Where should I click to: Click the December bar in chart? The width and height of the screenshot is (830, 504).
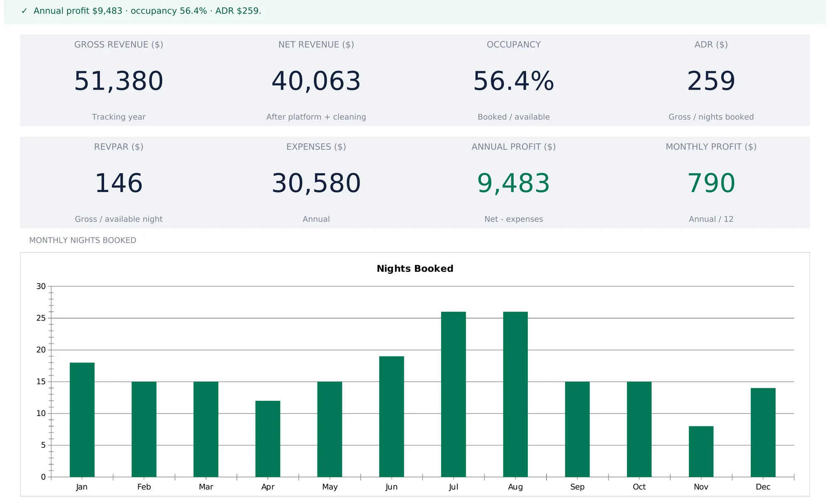pos(763,433)
